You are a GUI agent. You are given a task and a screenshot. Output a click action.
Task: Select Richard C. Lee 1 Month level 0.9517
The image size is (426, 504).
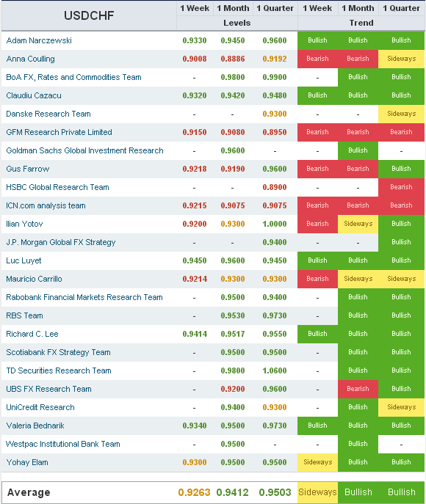tap(233, 334)
